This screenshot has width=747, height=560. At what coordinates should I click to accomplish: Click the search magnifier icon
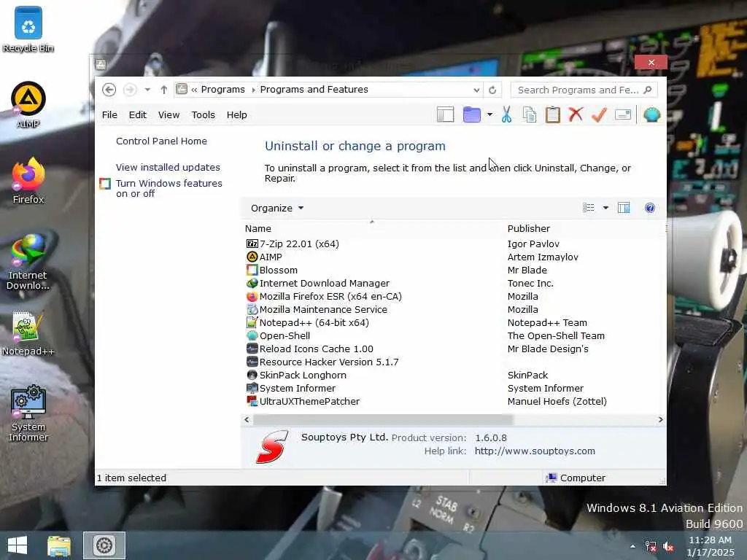click(648, 90)
